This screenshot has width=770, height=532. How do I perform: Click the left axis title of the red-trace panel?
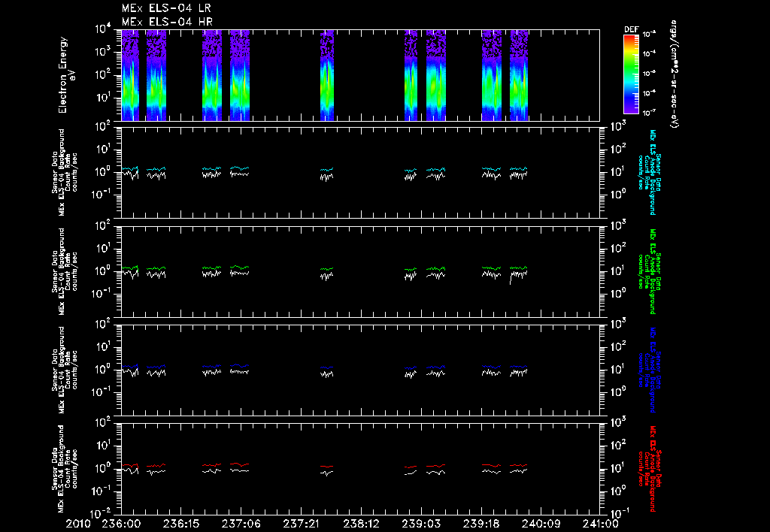pyautogui.click(x=65, y=469)
